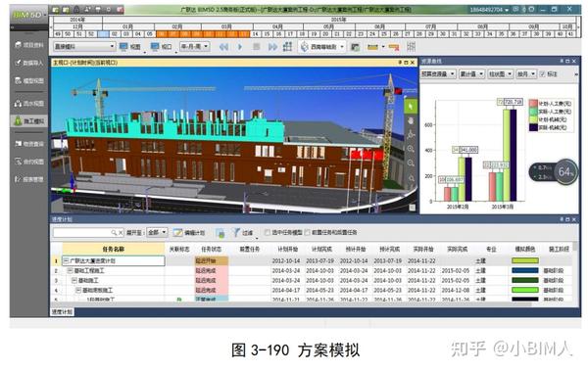Open the 预算资源量 dropdown in the resource curve panel
The image size is (588, 372).
438,73
